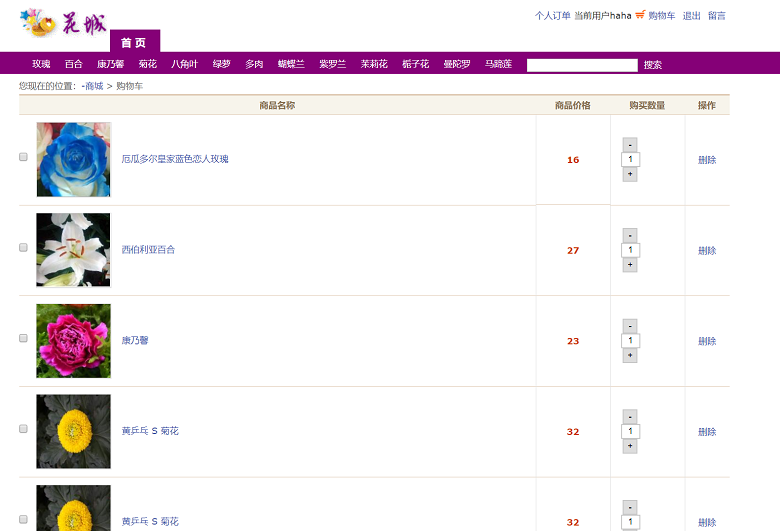
Task: Delete the blue rose item
Action: click(707, 160)
